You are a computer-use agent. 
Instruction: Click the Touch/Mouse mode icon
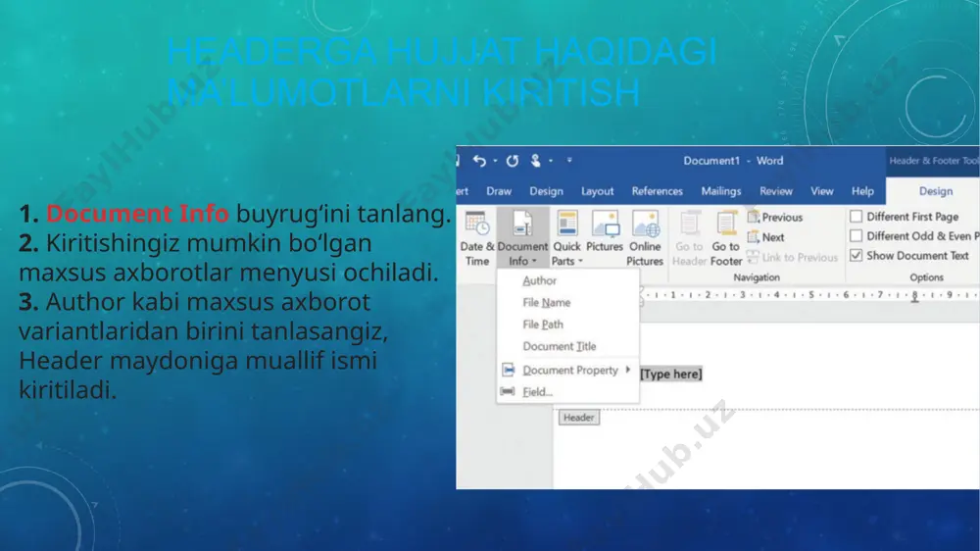536,161
